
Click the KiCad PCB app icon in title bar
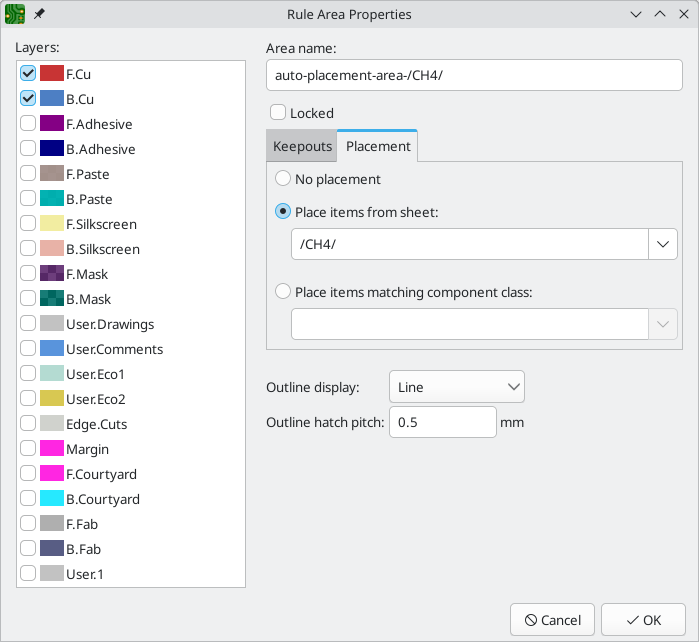(15, 14)
